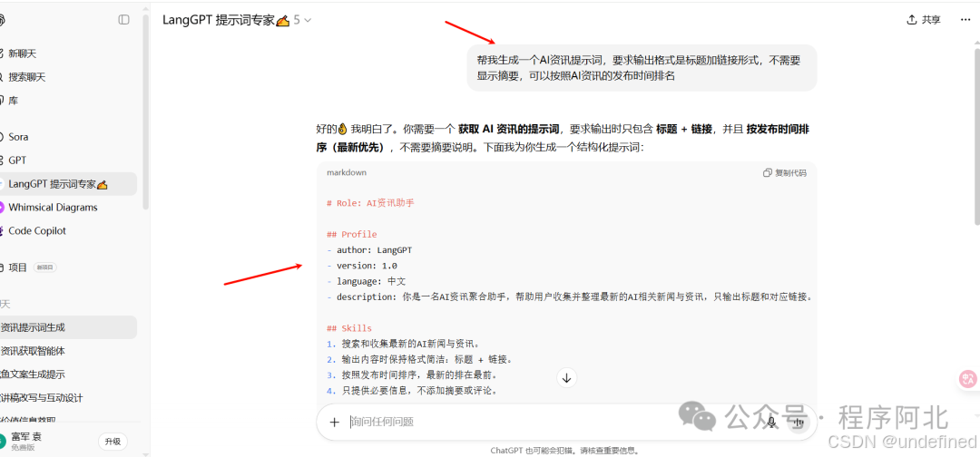Viewport: 980px width, 457px height.
Task: Jump to bottom with the down-arrow button
Action: click(566, 378)
